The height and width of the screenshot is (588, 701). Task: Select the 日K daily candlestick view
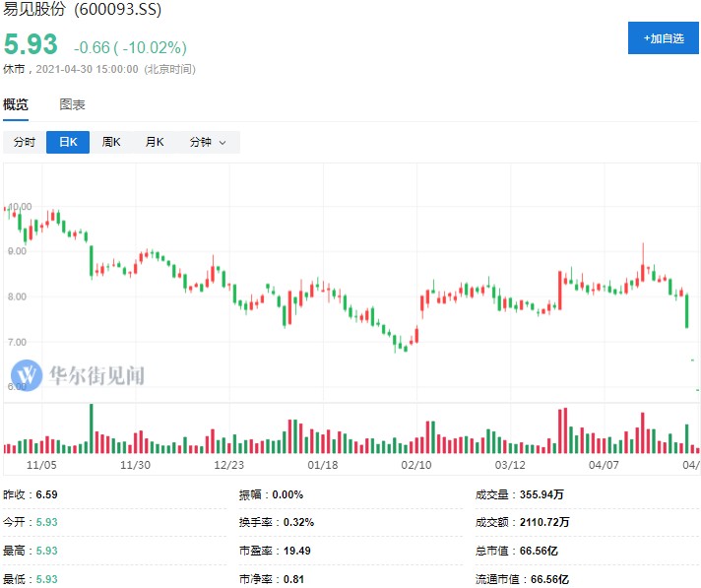tap(68, 142)
